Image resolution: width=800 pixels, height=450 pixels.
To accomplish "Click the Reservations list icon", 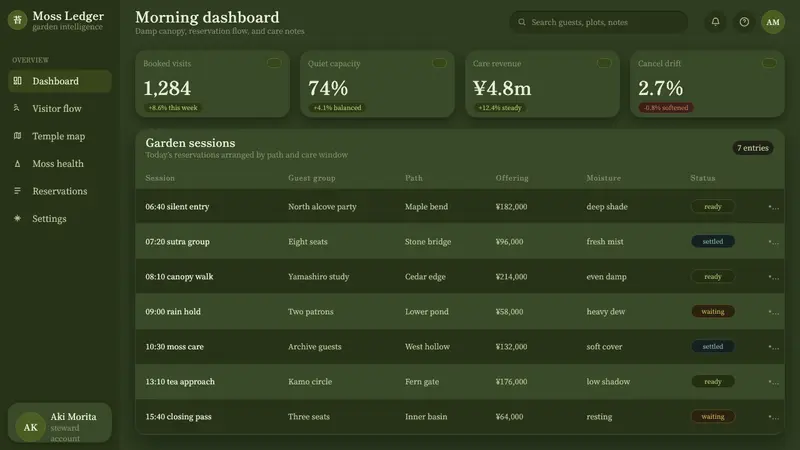I will pyautogui.click(x=17, y=191).
